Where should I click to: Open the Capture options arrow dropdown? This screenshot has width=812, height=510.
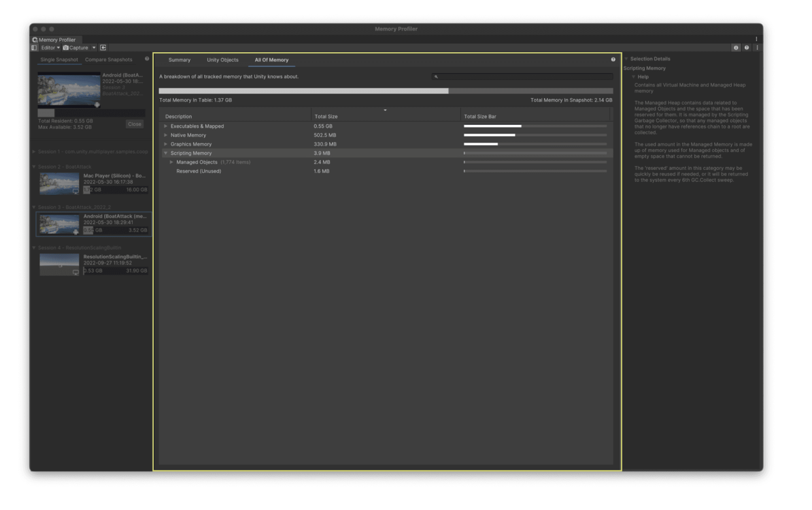click(x=94, y=47)
